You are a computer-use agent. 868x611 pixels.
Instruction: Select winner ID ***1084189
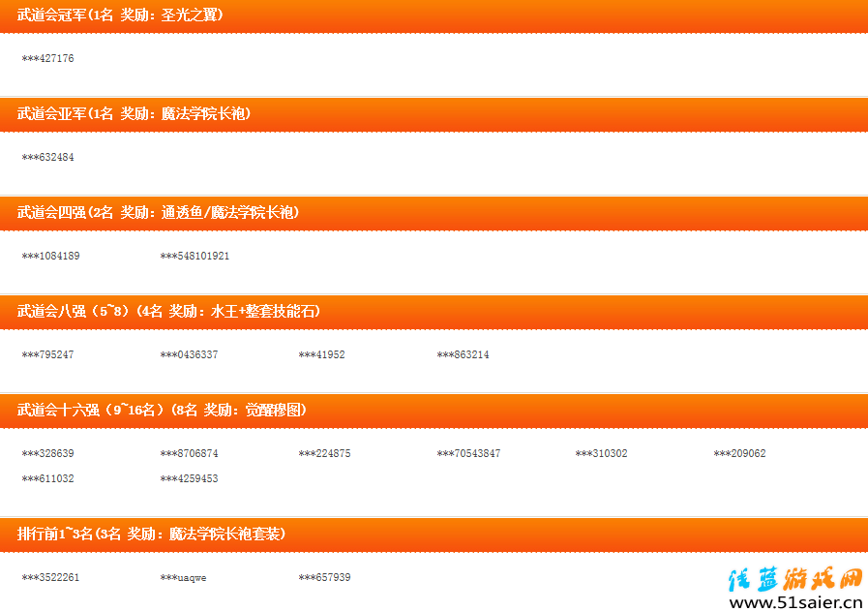50,257
